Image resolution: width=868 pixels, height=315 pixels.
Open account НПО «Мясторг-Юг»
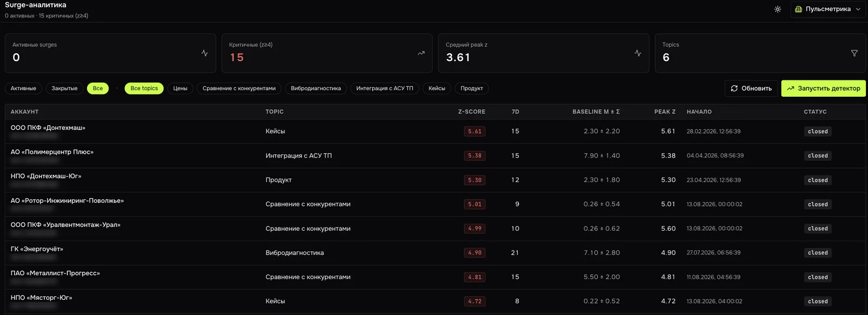click(41, 298)
